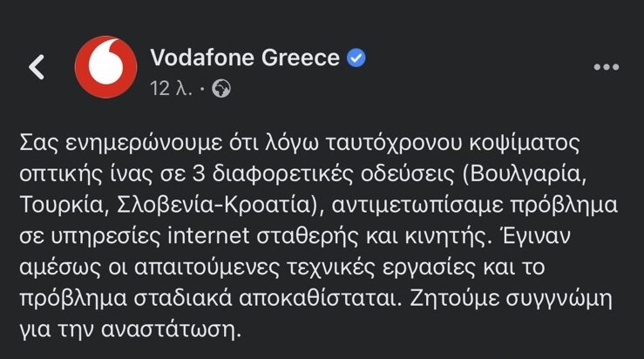
Task: Click the phrase Ζητούμε συγγνώμη
Action: click(511, 298)
